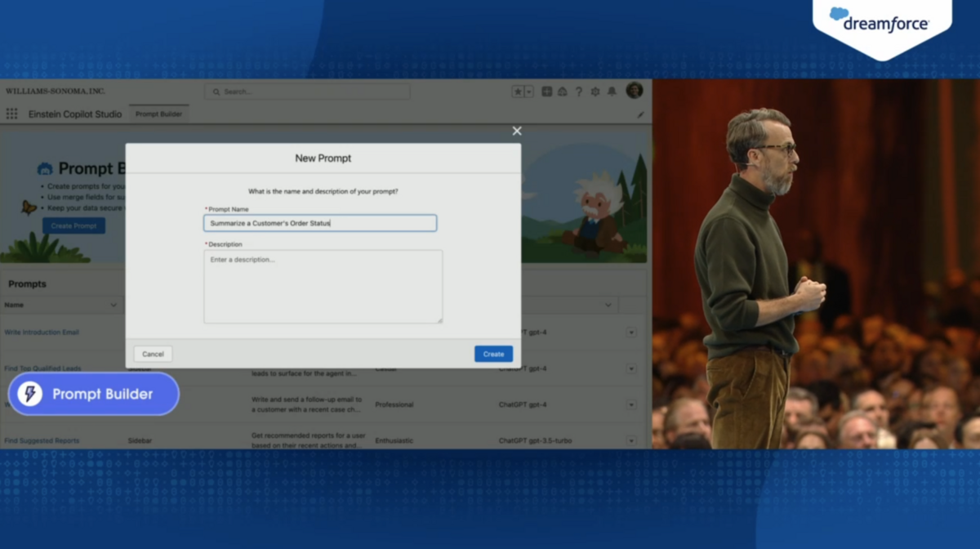Image resolution: width=980 pixels, height=549 pixels.
Task: Click the pencil edit navigation icon
Action: (x=641, y=115)
